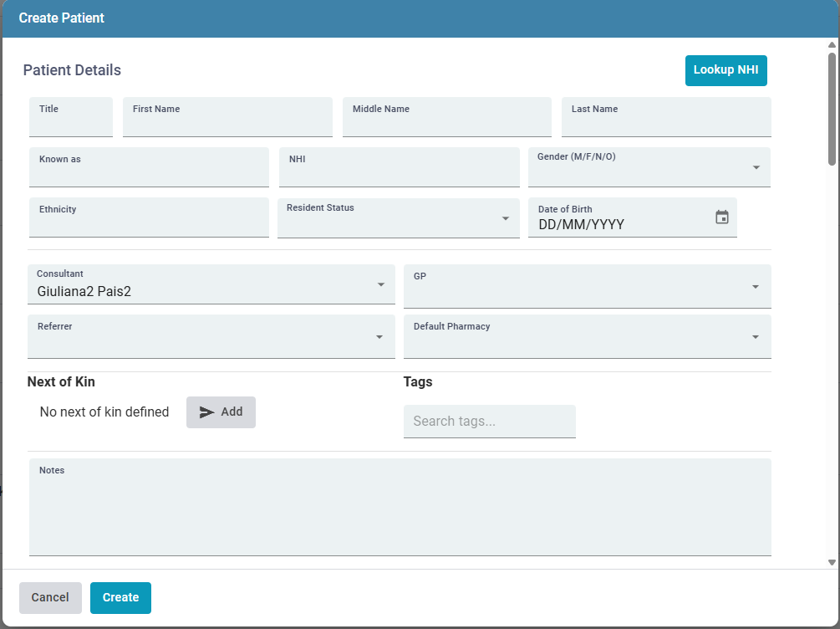Screen dimensions: 840x629
Task: Click the Lookup NHI button
Action: pyautogui.click(x=725, y=70)
